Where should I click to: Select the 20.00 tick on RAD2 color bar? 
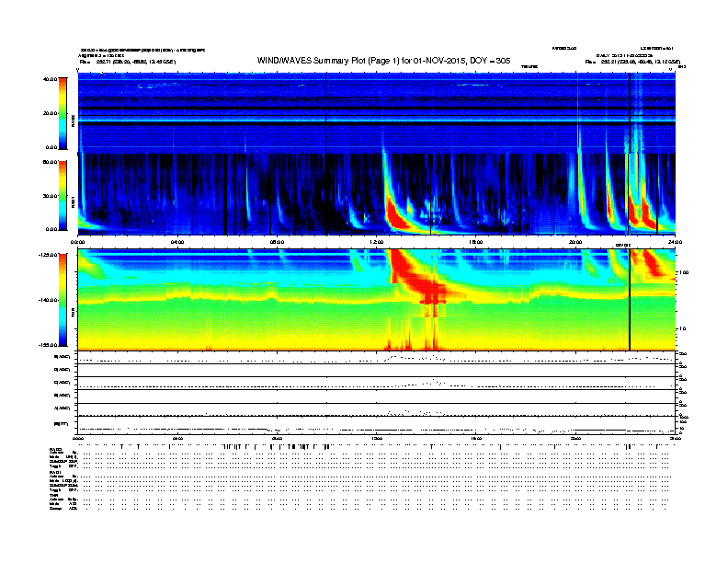click(x=51, y=113)
